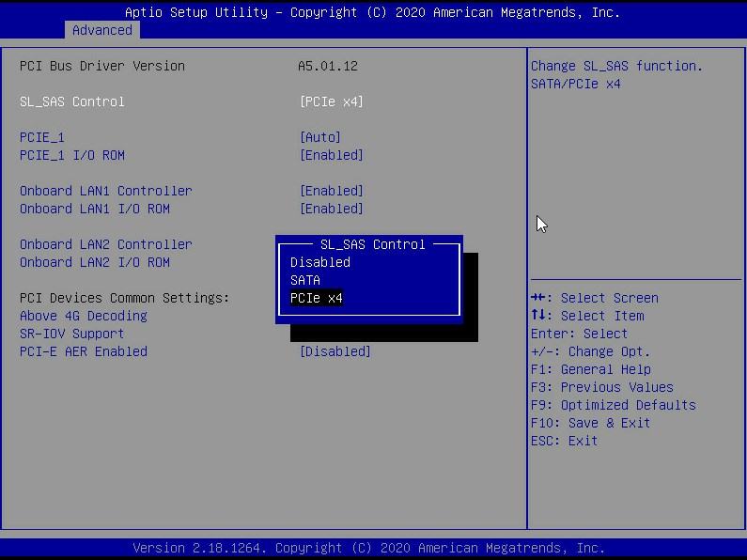Select PCIE_1 I/O ROM label
The width and height of the screenshot is (747, 560).
coord(72,155)
